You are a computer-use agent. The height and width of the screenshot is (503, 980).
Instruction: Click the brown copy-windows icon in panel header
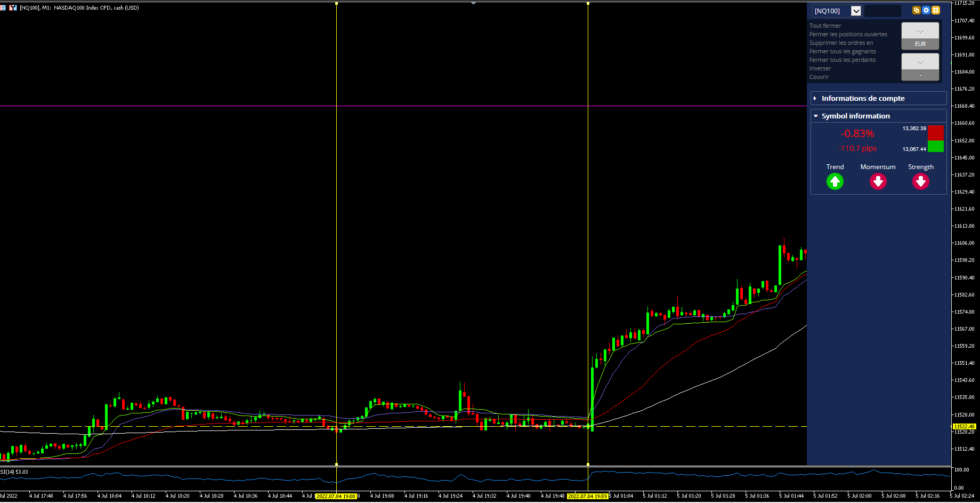tap(917, 10)
